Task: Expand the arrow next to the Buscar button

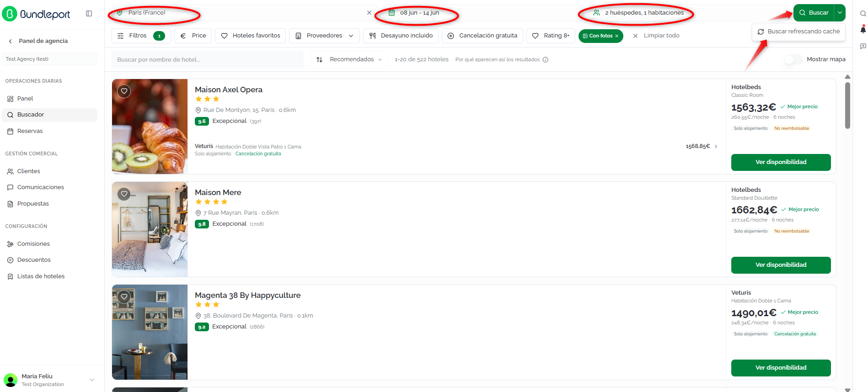Action: (840, 13)
